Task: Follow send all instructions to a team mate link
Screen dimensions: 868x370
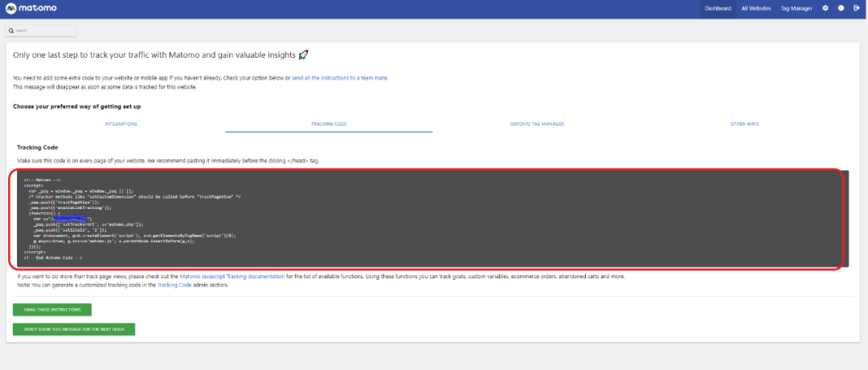Action: [x=340, y=78]
